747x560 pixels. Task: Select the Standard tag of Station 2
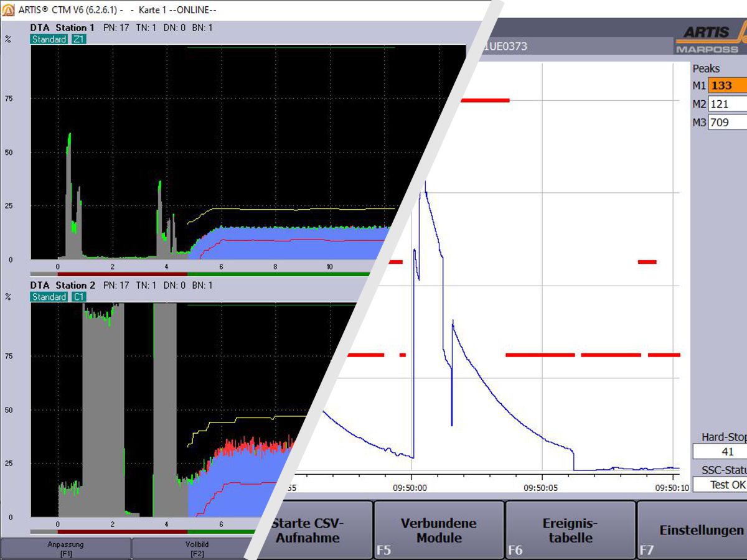click(x=49, y=297)
